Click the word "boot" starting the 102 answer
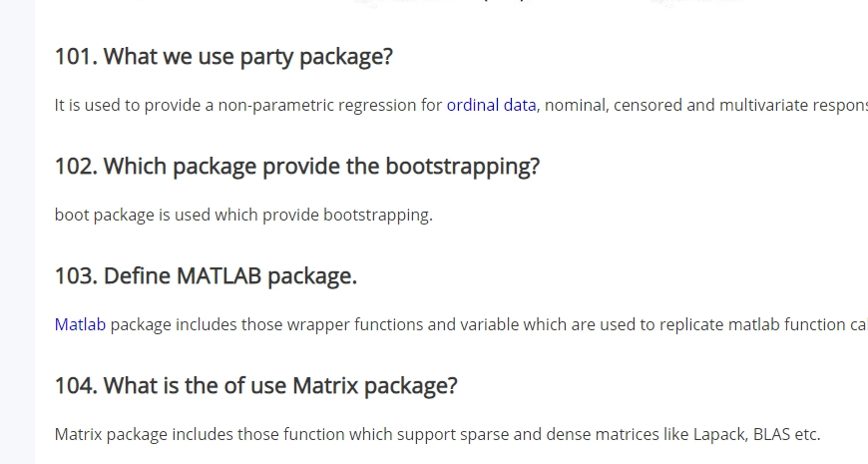The height and width of the screenshot is (464, 868). 72,215
